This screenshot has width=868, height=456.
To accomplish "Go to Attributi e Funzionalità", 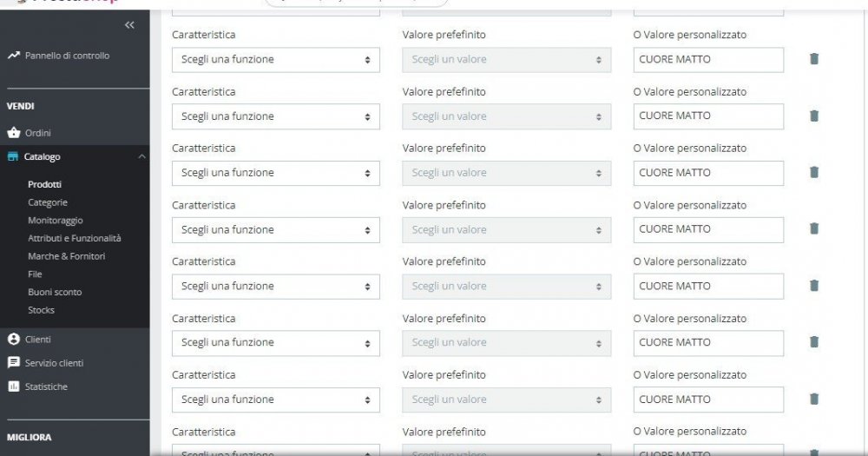I will [x=74, y=238].
